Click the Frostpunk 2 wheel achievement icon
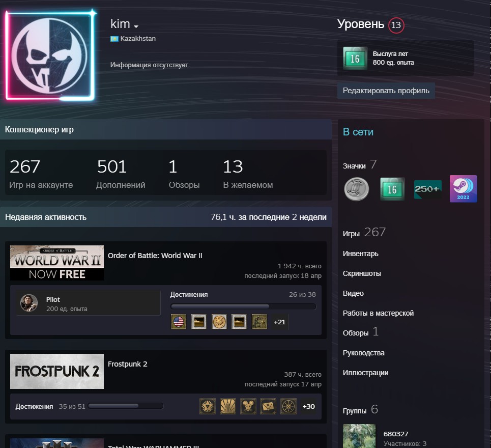 pyautogui.click(x=288, y=406)
